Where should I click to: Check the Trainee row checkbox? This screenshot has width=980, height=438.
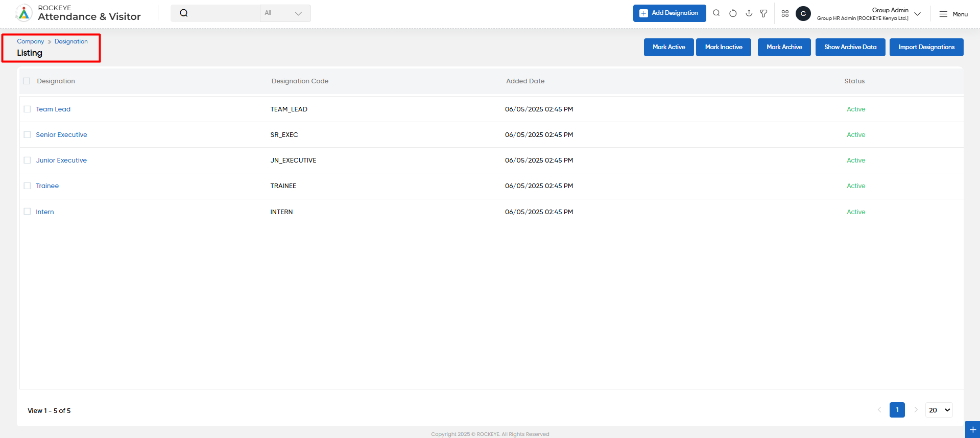[27, 186]
